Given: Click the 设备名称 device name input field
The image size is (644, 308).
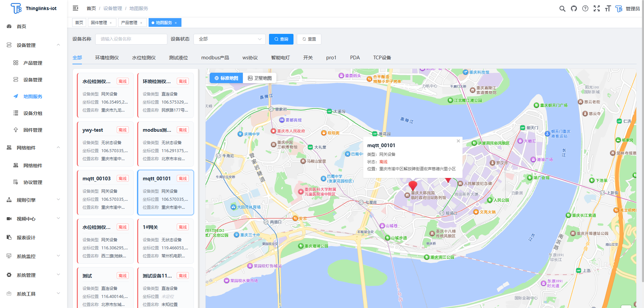Looking at the screenshot, I should tap(131, 39).
